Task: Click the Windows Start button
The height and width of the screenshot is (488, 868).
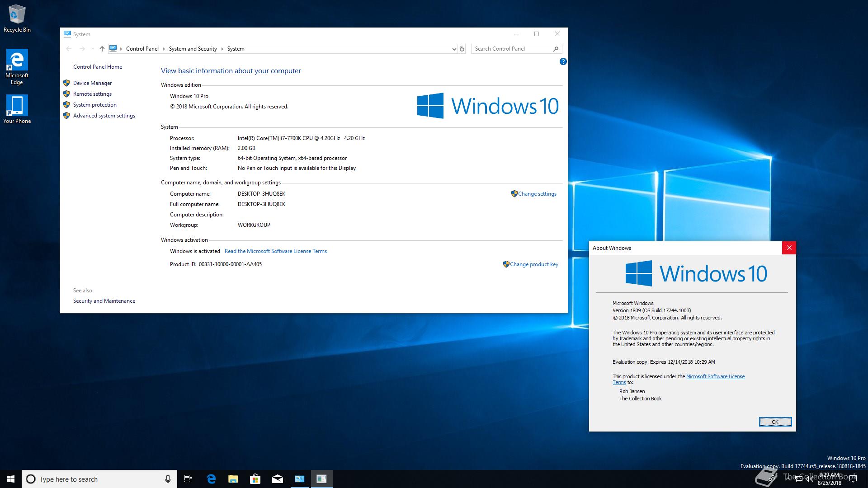Action: pyautogui.click(x=11, y=479)
